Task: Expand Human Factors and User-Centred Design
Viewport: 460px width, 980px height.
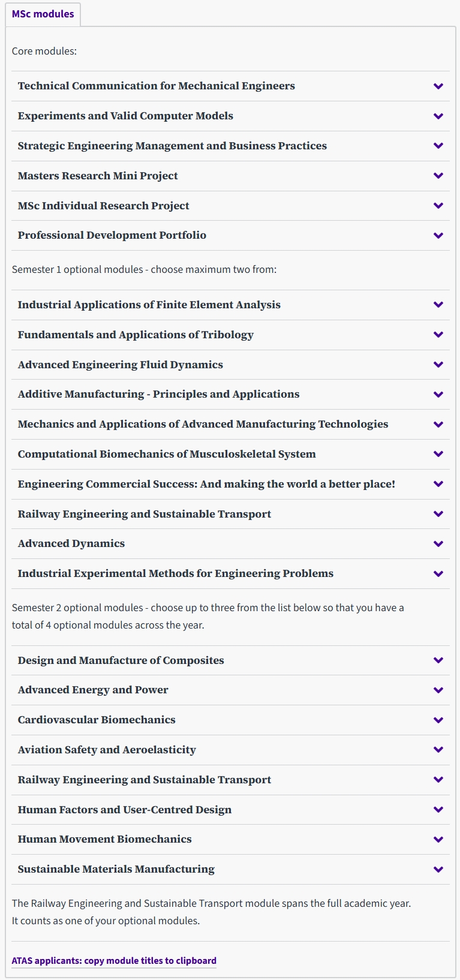Action: pos(124,810)
